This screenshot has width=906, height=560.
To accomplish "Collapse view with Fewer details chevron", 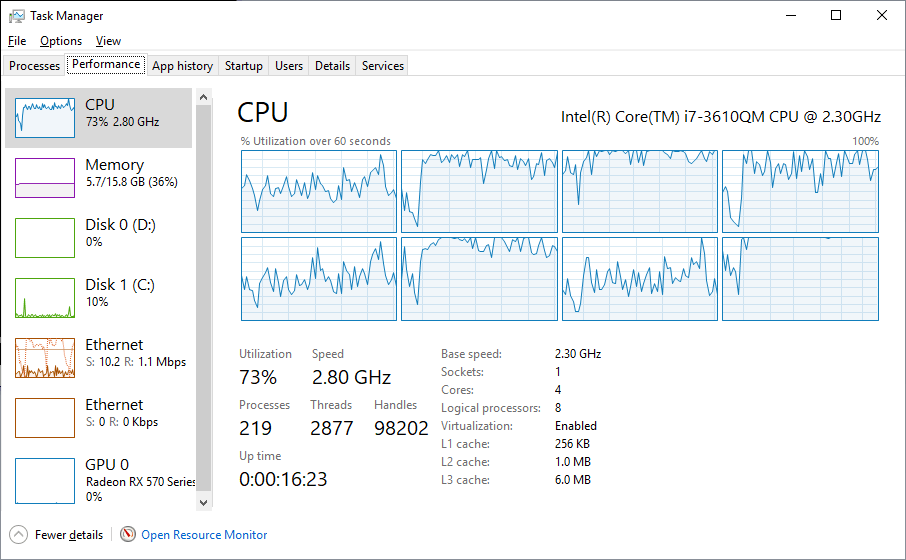I will point(18,535).
